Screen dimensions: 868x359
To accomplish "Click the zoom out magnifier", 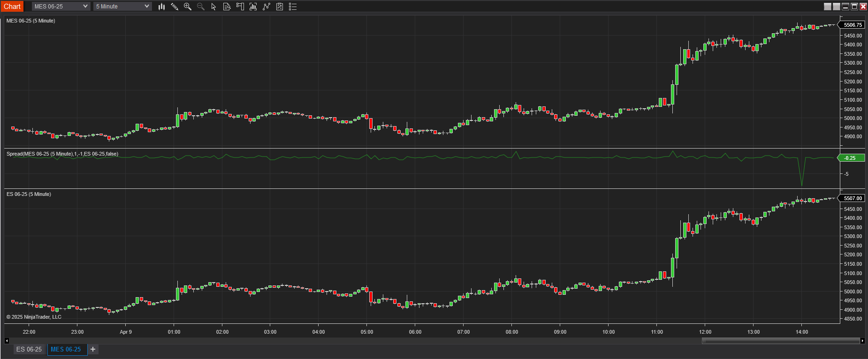I will click(201, 7).
